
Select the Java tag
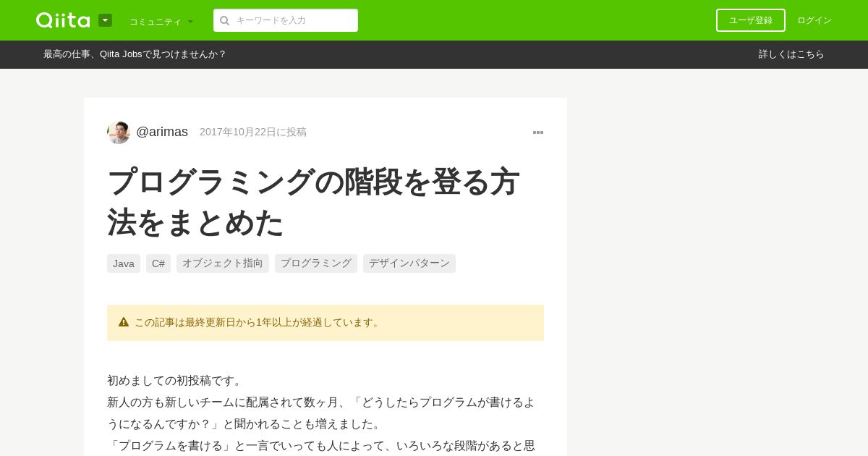pos(124,263)
